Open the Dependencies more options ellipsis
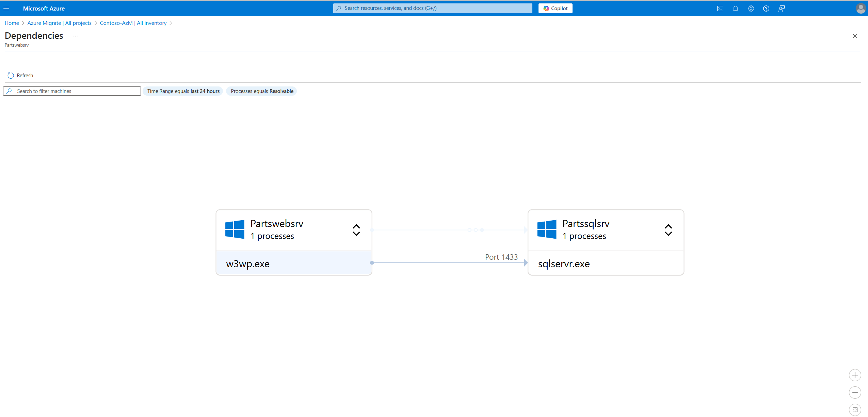The image size is (868, 417). click(75, 36)
